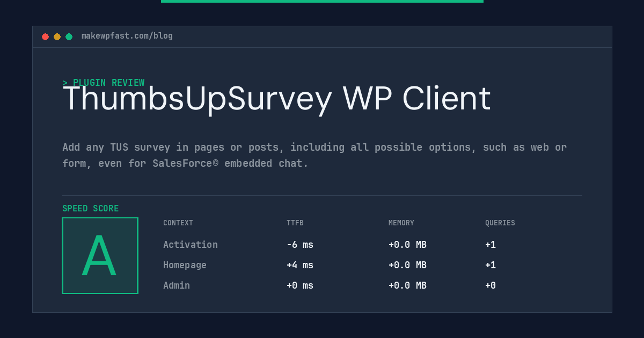Click the TTFB column header

tap(295, 223)
